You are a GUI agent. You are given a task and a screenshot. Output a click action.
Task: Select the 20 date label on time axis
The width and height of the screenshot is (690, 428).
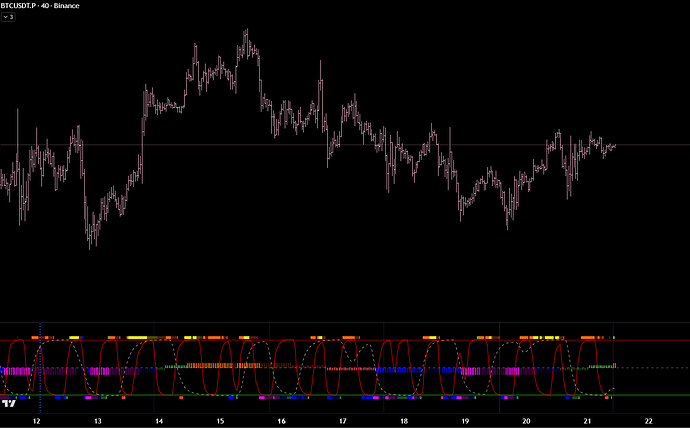pyautogui.click(x=526, y=421)
